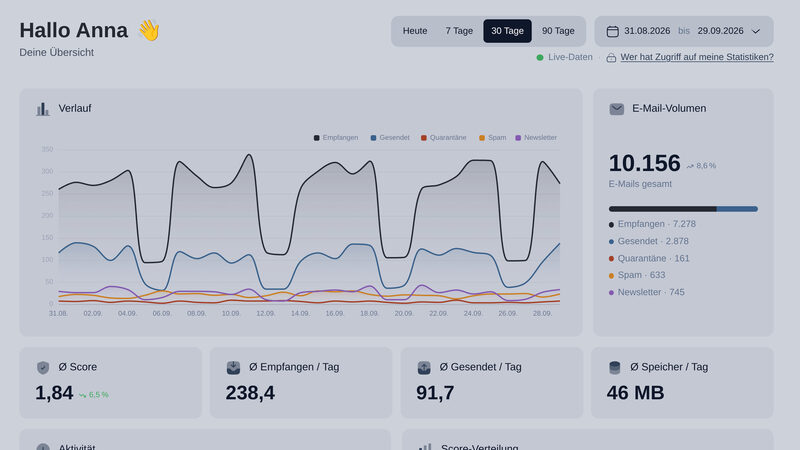Click the outbox icon in Ø Gesendet card
800x450 pixels.
click(424, 367)
